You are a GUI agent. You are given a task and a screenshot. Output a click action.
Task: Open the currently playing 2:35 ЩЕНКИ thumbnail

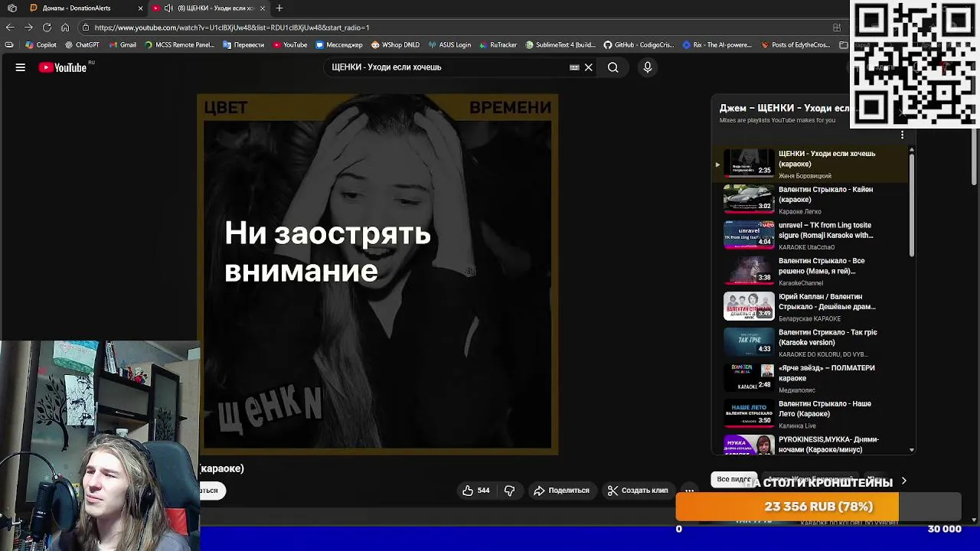(749, 163)
